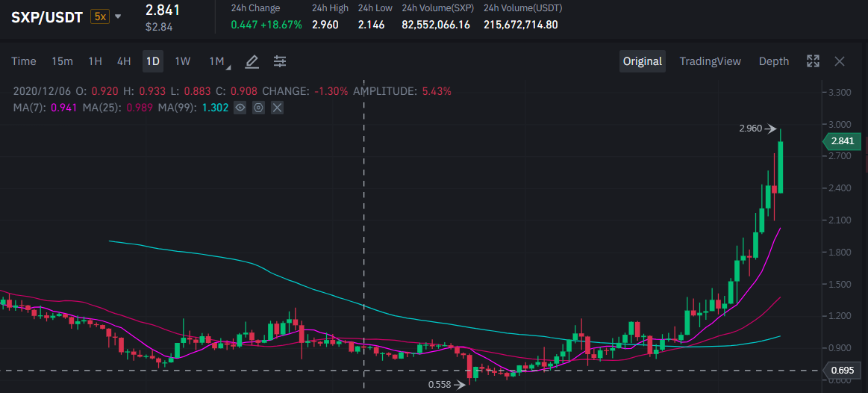Expand more intervals next to 1M
The height and width of the screenshot is (393, 868).
[x=228, y=66]
